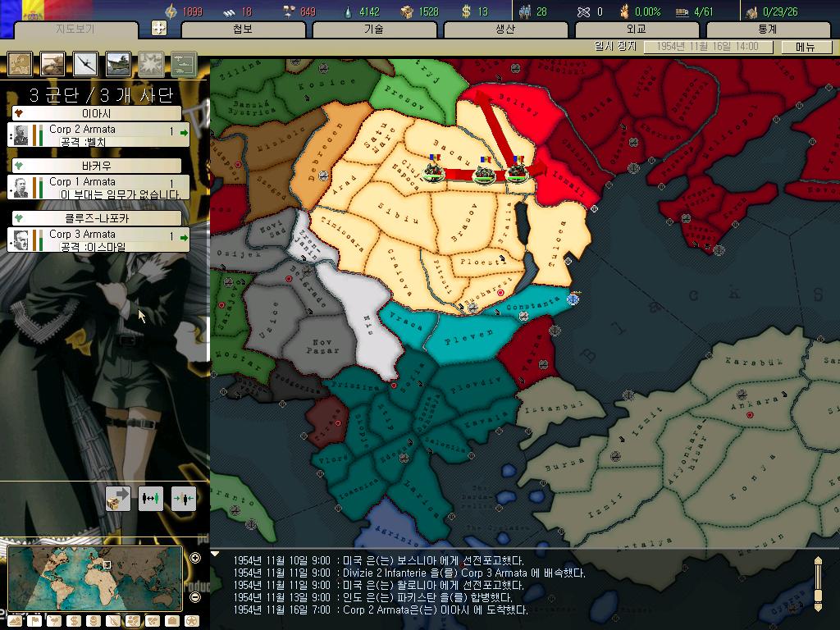
Task: Click the energy lightning bolt resource icon
Action: (x=171, y=11)
